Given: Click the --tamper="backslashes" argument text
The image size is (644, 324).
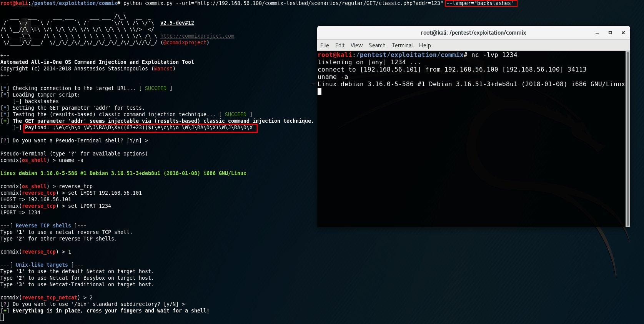Looking at the screenshot, I should 480,3.
